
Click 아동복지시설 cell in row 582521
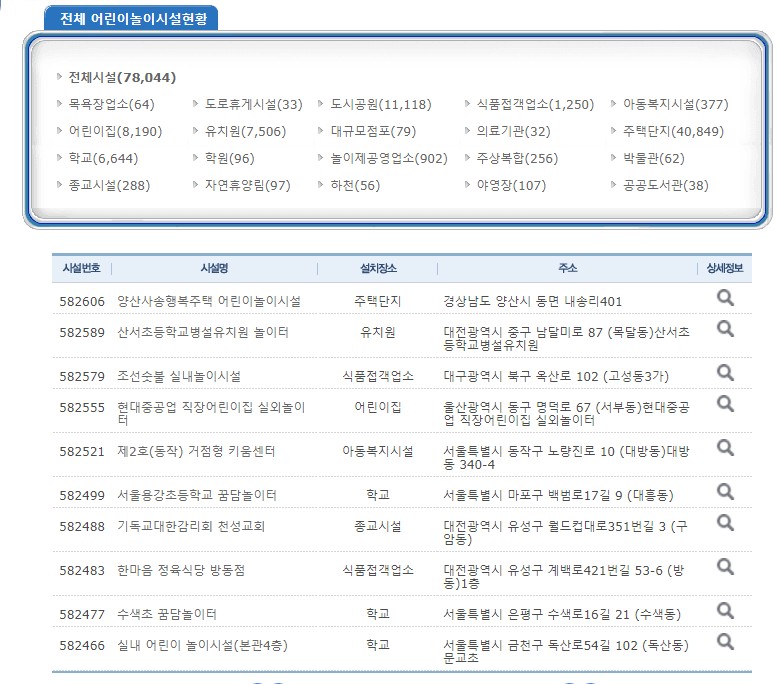(x=378, y=451)
